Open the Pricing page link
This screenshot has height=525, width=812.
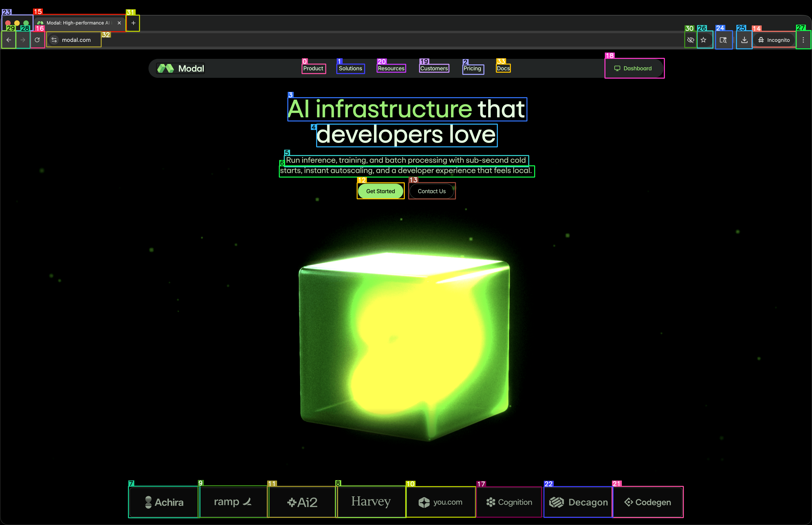pos(472,69)
